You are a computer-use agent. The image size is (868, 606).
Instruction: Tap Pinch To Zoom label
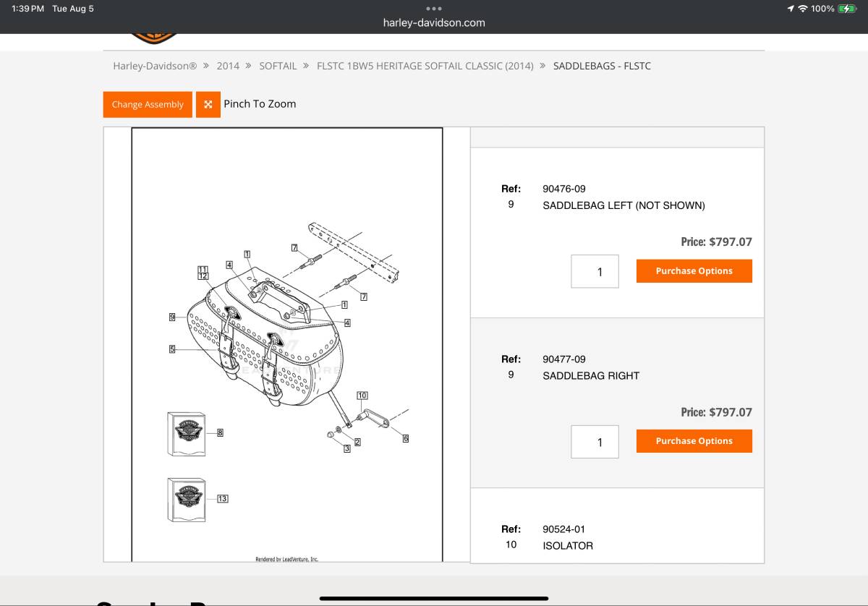260,104
